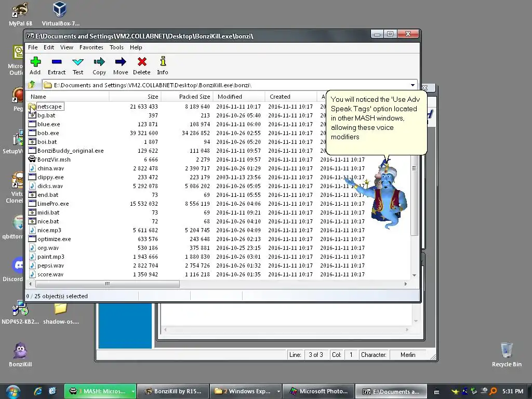Expand the address path dropdown arrow
This screenshot has height=399, width=532.
(x=413, y=85)
